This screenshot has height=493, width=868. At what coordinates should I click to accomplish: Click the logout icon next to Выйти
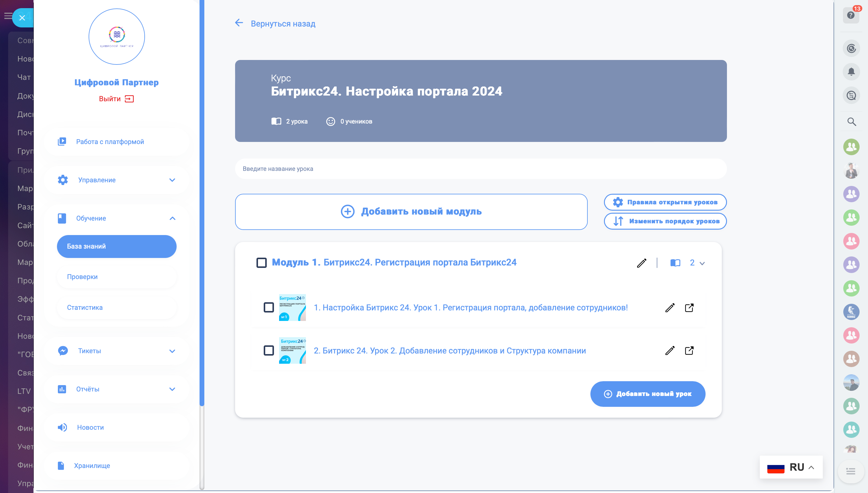pos(129,99)
